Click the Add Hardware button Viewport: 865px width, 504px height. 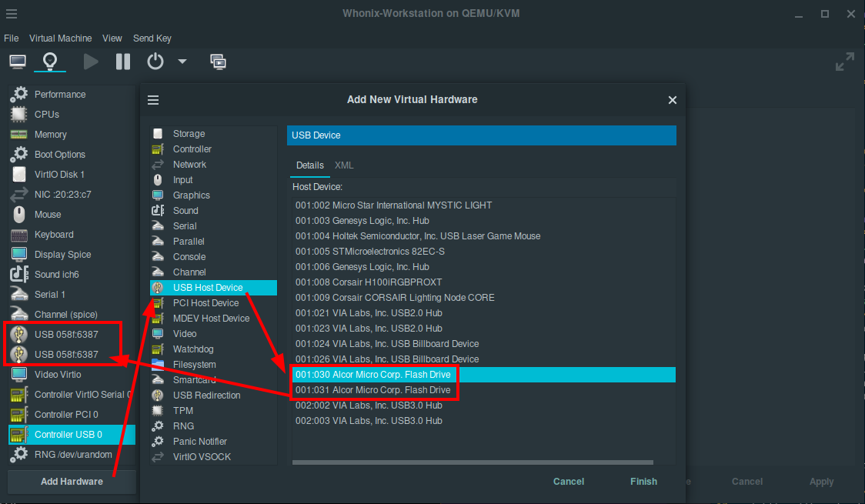tap(72, 482)
